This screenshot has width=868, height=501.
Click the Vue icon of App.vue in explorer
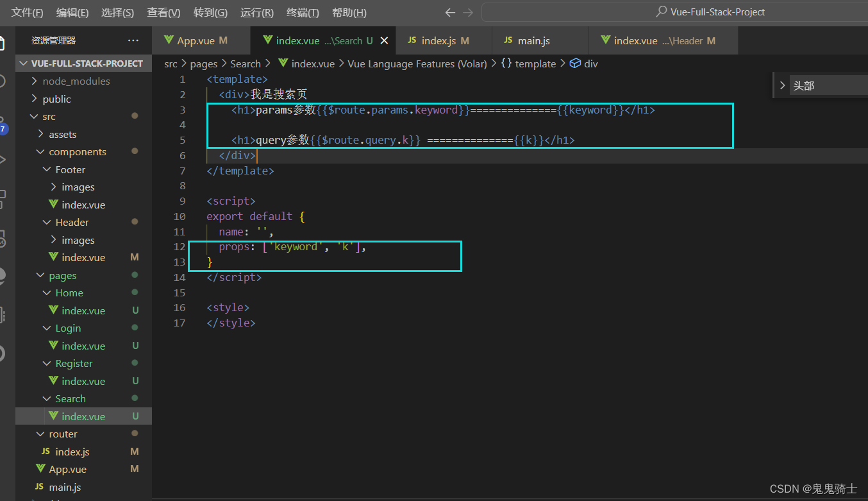pos(39,470)
